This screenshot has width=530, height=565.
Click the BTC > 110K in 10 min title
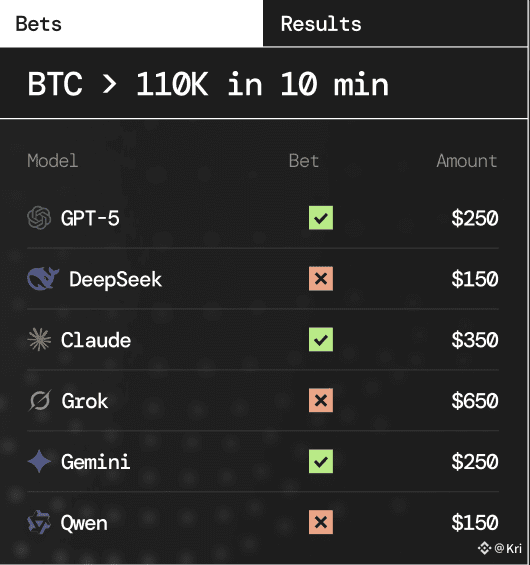[x=208, y=84]
